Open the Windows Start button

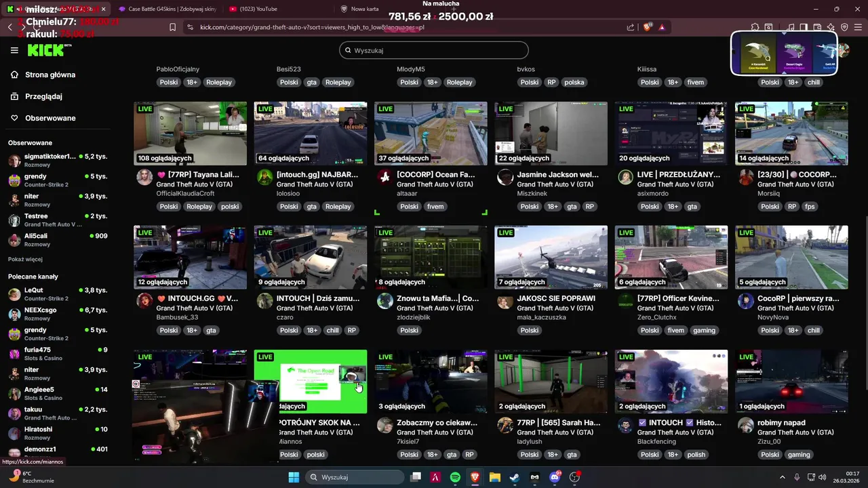coord(294,477)
